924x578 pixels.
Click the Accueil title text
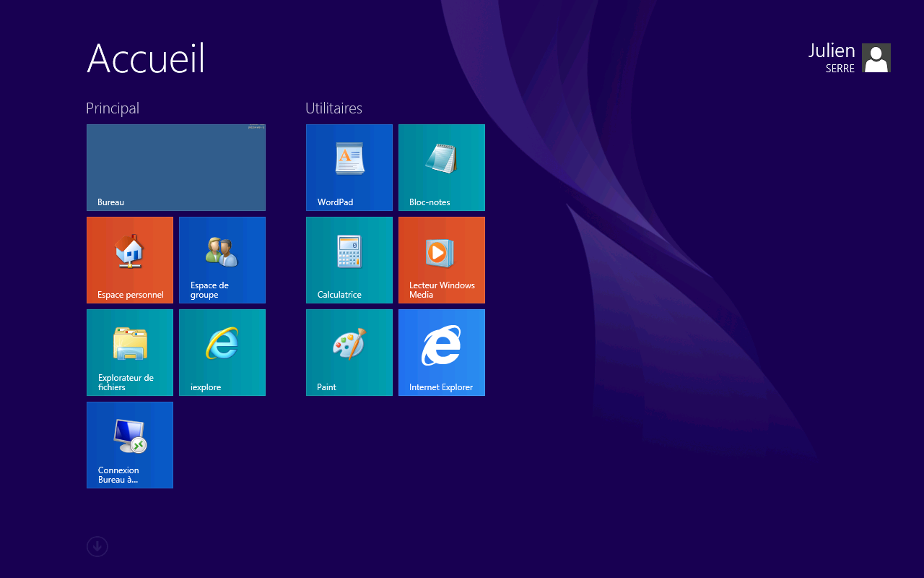pos(146,58)
